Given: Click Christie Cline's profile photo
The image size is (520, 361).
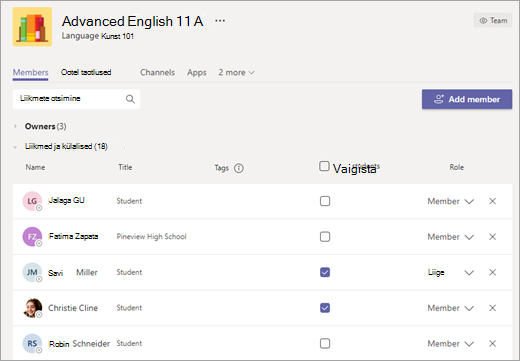Looking at the screenshot, I should click(x=32, y=308).
